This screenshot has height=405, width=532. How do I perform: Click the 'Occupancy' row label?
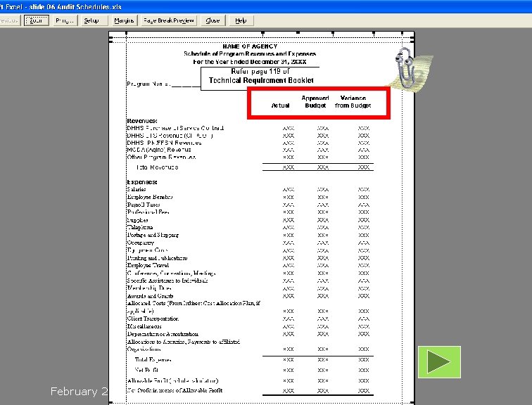pyautogui.click(x=141, y=243)
